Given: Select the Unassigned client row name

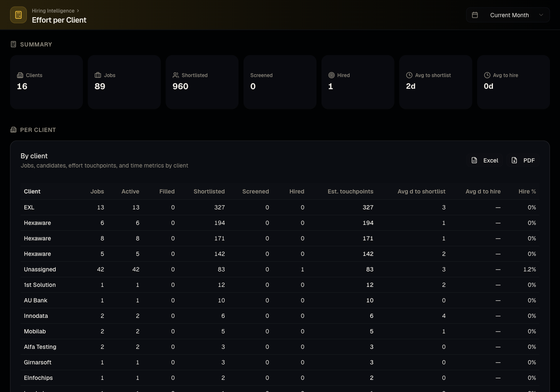Looking at the screenshot, I should coord(40,269).
